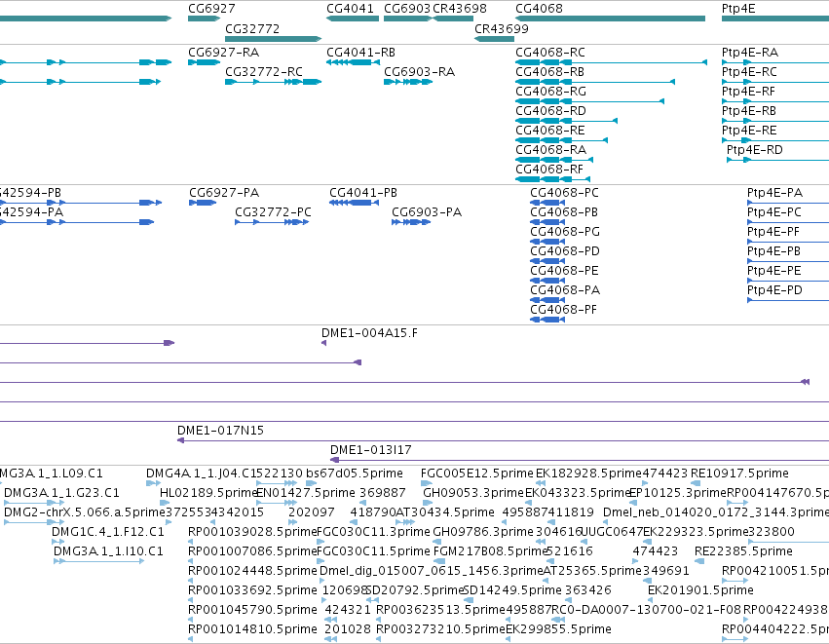Select transcript CG32772-RC
829x644 pixels.
(x=274, y=82)
